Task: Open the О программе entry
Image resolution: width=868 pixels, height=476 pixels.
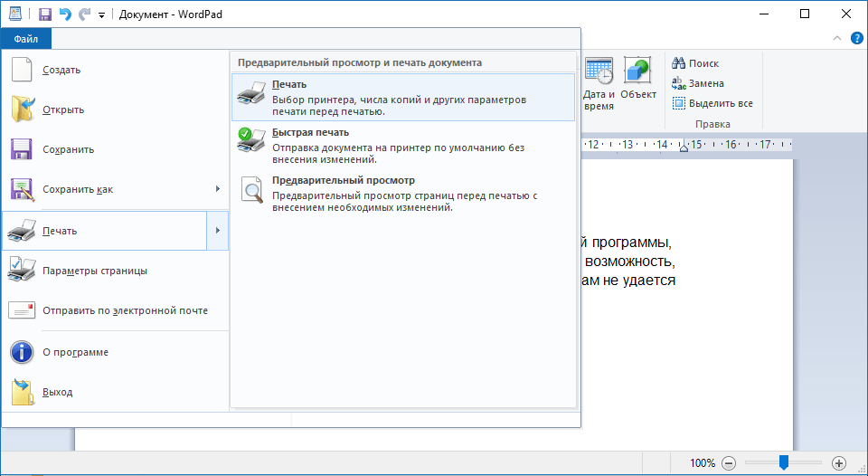Action: (x=115, y=352)
